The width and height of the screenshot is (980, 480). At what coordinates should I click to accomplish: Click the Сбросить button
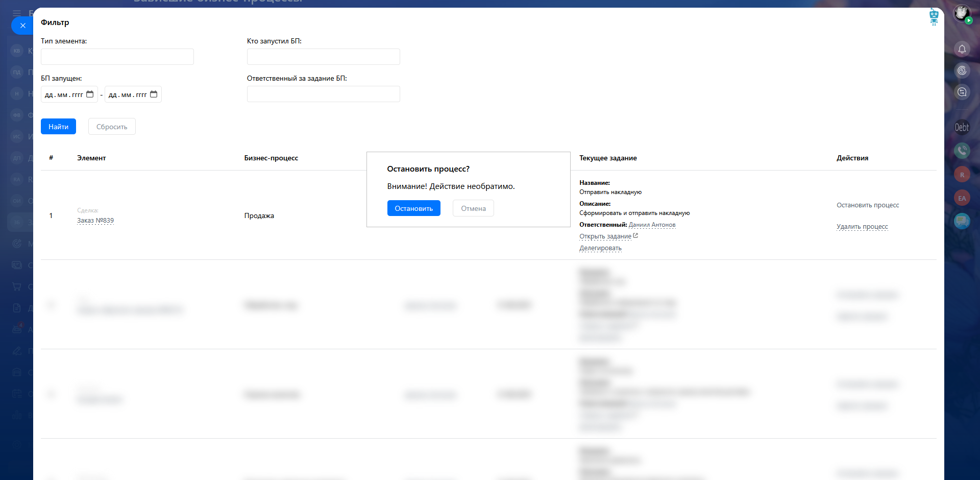pos(112,127)
